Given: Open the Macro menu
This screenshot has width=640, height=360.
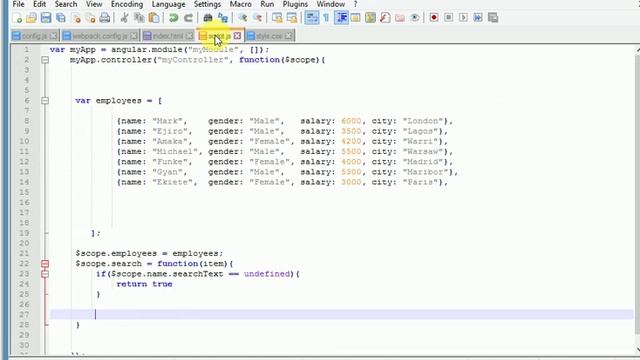Looking at the screenshot, I should click(x=240, y=4).
